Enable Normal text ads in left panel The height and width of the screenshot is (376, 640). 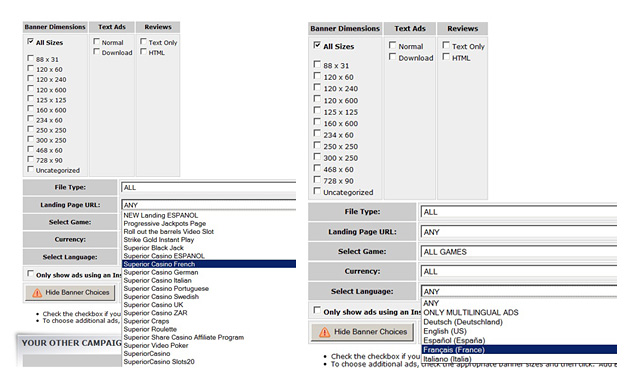coord(97,41)
